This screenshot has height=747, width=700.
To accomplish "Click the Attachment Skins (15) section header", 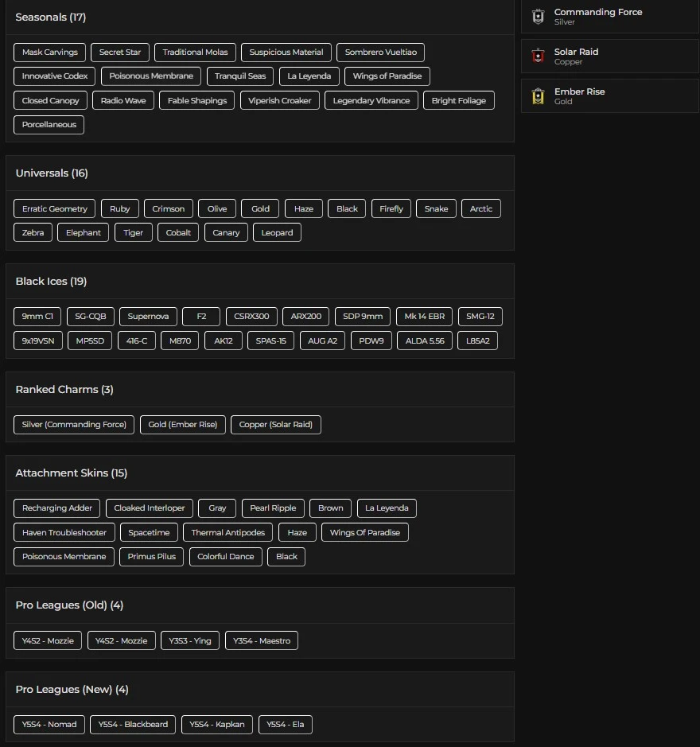I will point(72,473).
